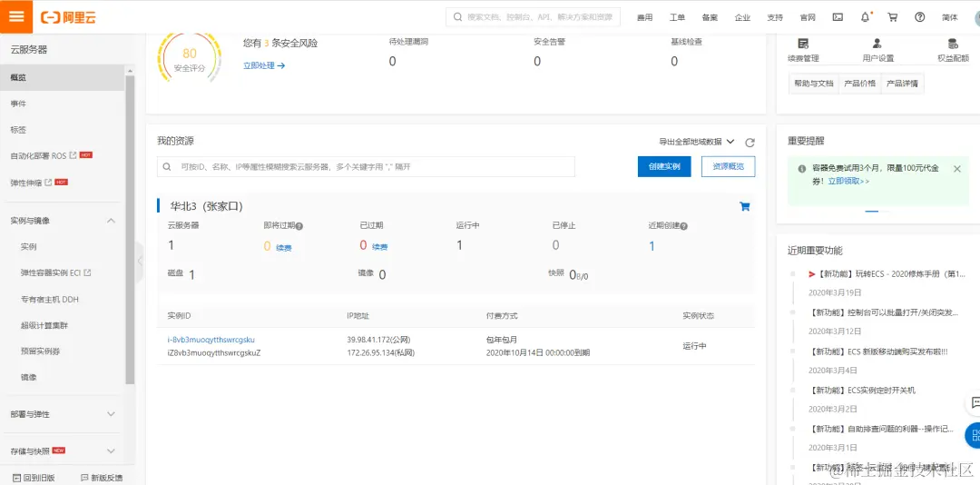Open the chat feedback floating icon
Viewport: 980px width, 485px height.
[x=974, y=402]
